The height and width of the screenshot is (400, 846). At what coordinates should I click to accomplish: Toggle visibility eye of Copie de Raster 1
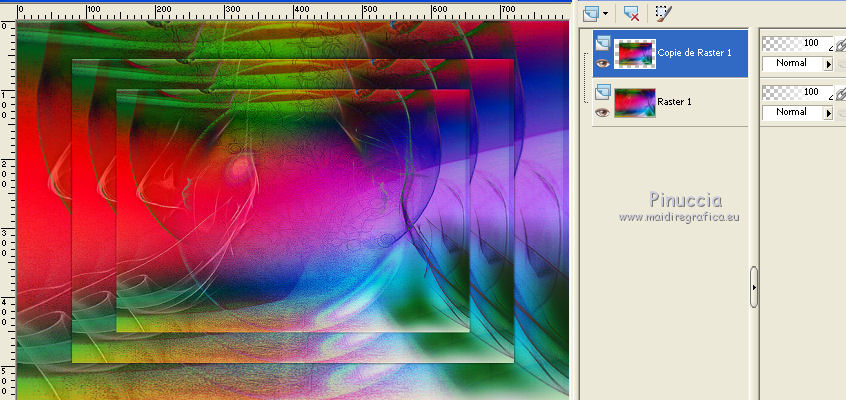click(602, 63)
